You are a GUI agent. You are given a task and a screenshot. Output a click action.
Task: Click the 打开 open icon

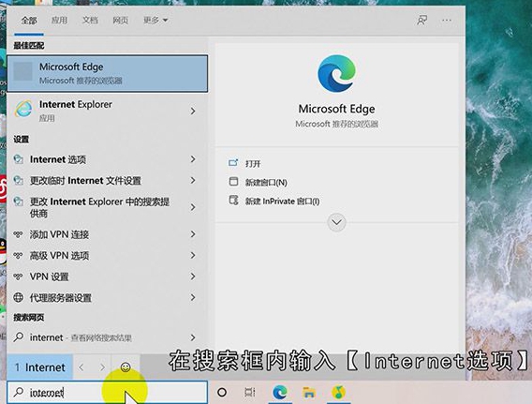coord(233,163)
